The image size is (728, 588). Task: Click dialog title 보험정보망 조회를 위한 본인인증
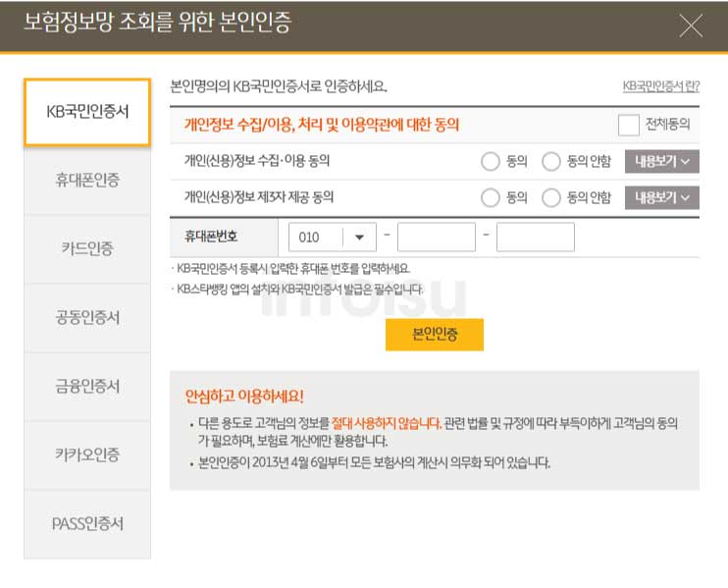pos(157,23)
